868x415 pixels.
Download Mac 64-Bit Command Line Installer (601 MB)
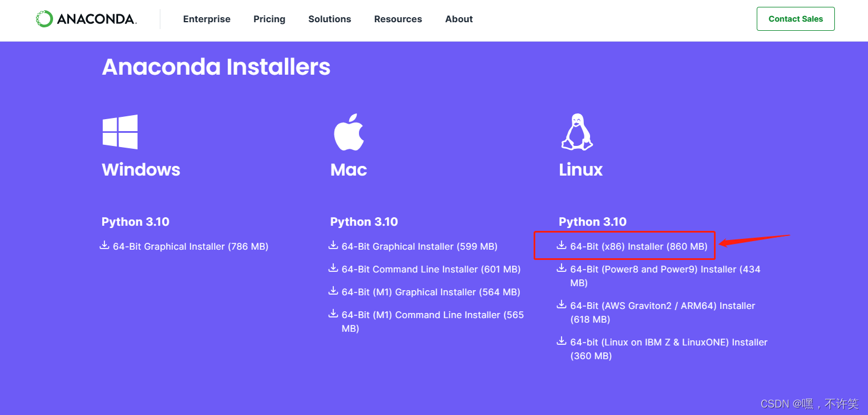(x=431, y=269)
